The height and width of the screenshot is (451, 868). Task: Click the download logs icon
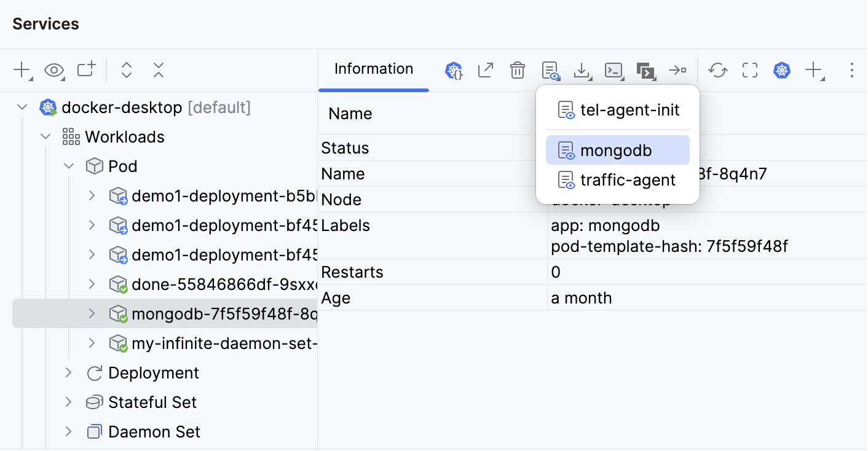582,70
